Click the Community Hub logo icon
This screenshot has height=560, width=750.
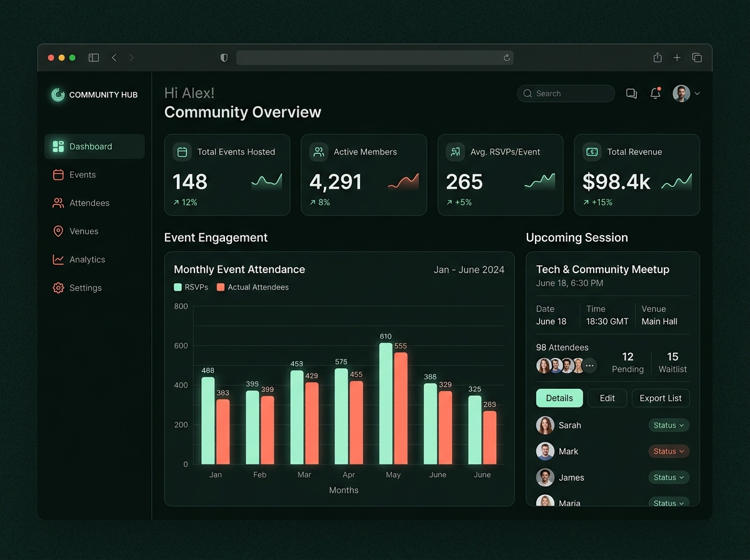58,95
